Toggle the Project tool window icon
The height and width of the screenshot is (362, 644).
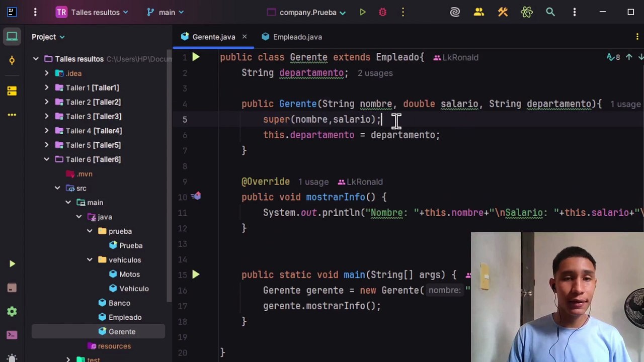coord(12,37)
